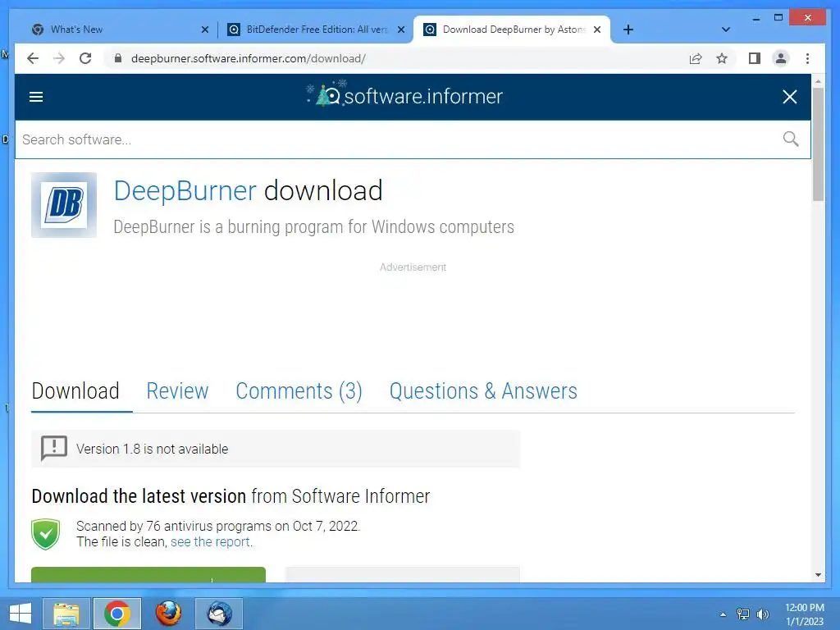This screenshot has width=840, height=630.
Task: Show hidden system tray icons
Action: point(724,614)
